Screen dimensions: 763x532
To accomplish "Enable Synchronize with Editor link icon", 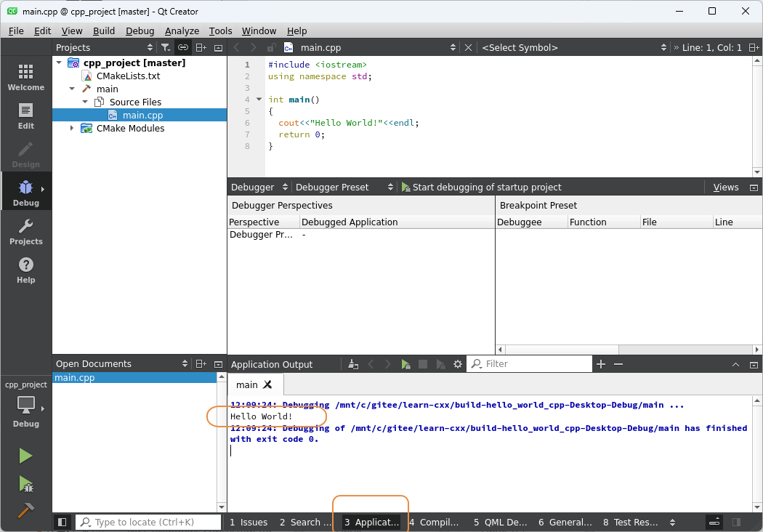I will coord(183,47).
